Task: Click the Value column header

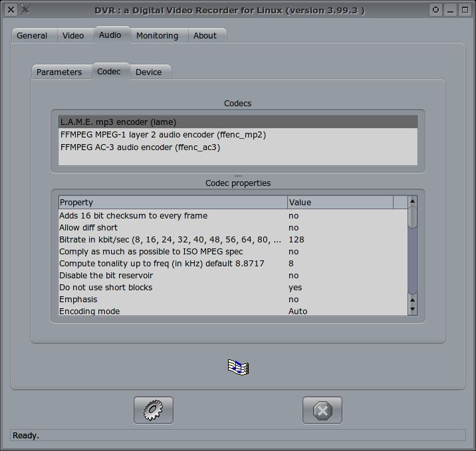Action: point(340,203)
